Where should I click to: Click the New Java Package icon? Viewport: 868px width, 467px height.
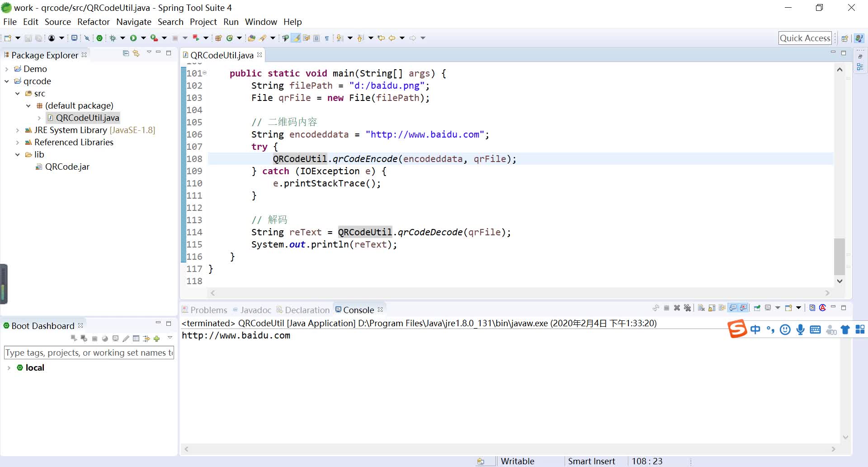218,38
